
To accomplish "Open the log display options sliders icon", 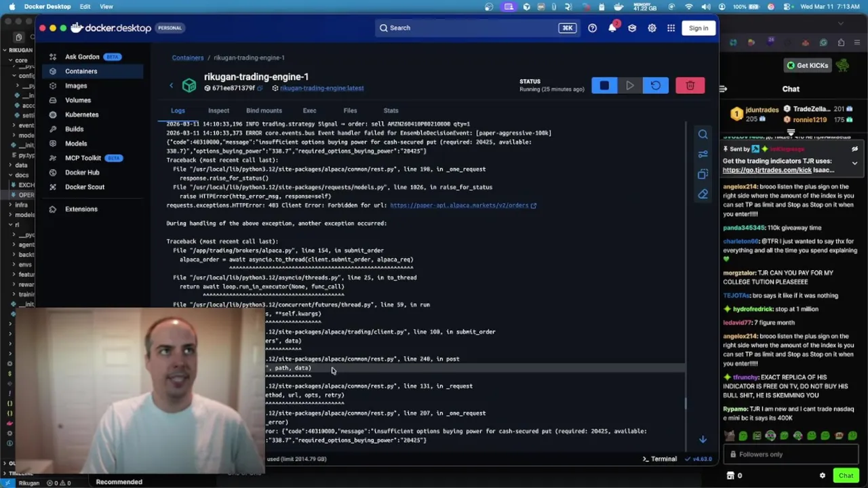I will pyautogui.click(x=703, y=155).
